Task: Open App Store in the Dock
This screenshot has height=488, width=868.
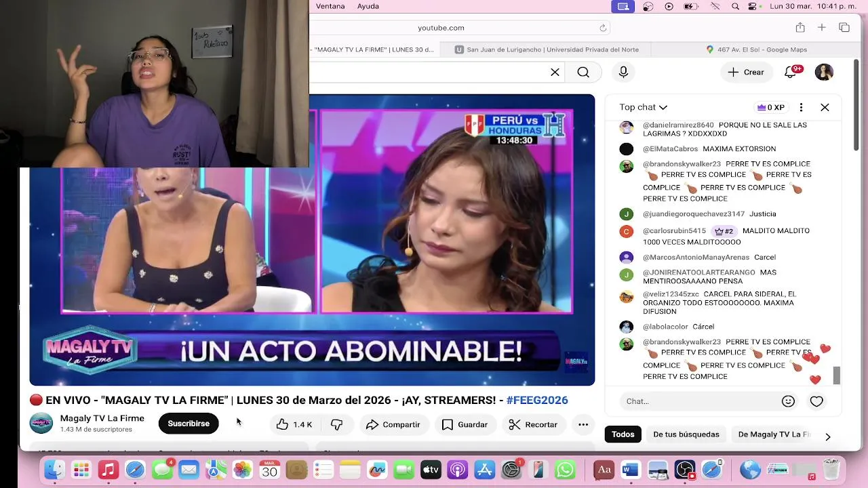Action: (484, 470)
